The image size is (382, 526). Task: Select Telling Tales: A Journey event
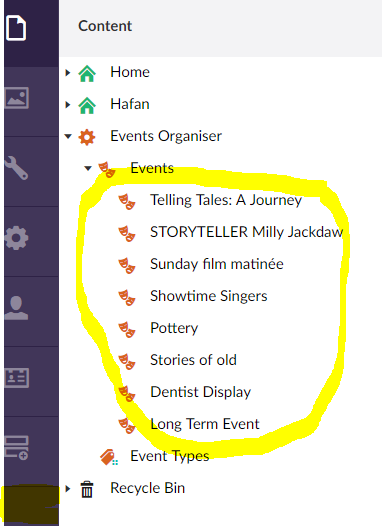[x=226, y=200]
